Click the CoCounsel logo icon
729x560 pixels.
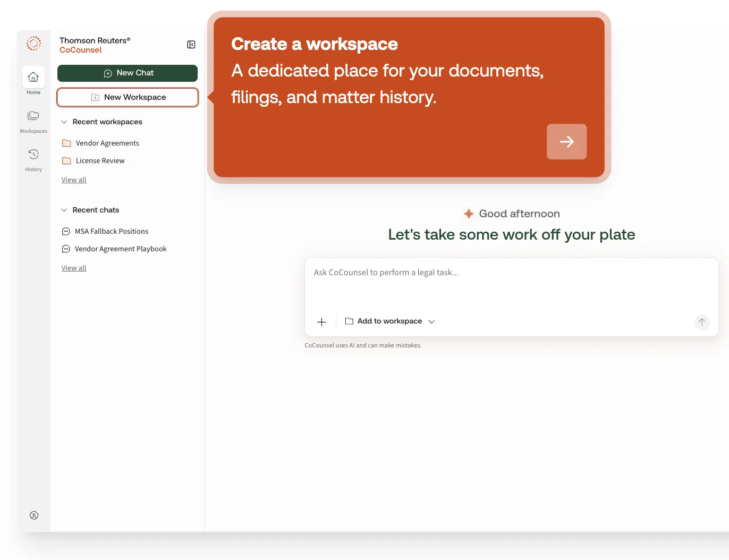[33, 44]
